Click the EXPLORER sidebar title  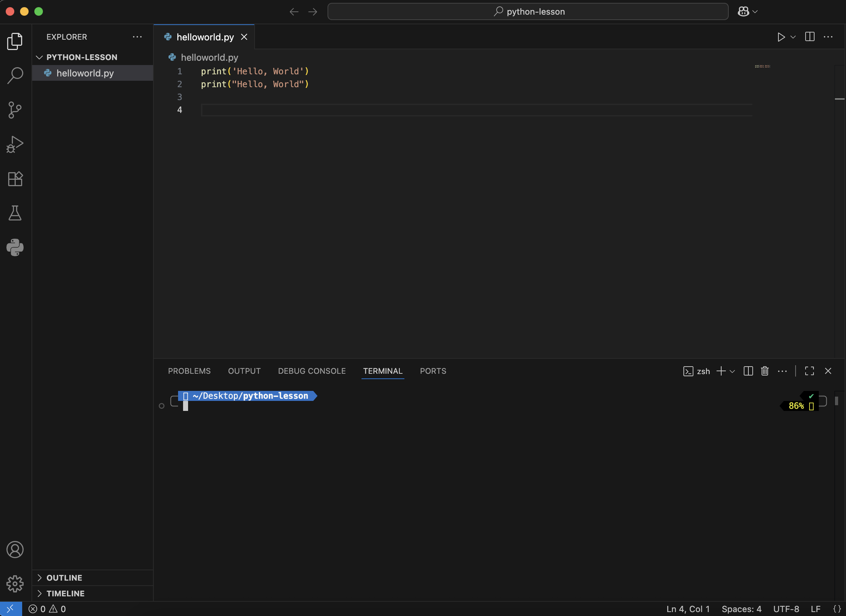67,37
